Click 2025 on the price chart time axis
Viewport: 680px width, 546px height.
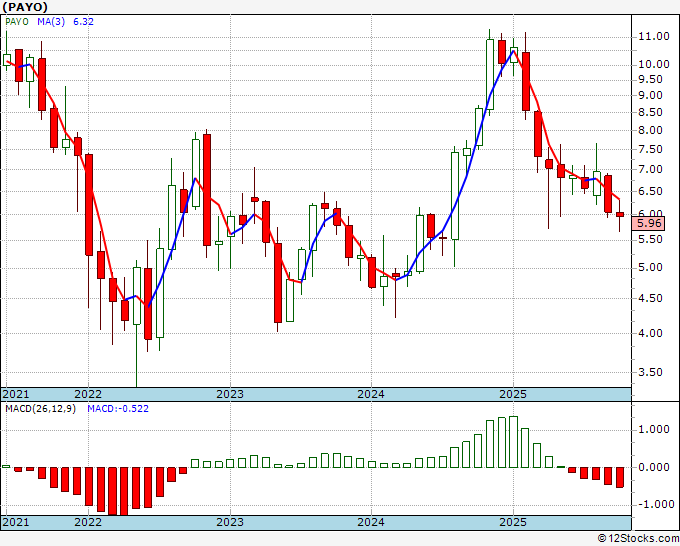point(513,394)
